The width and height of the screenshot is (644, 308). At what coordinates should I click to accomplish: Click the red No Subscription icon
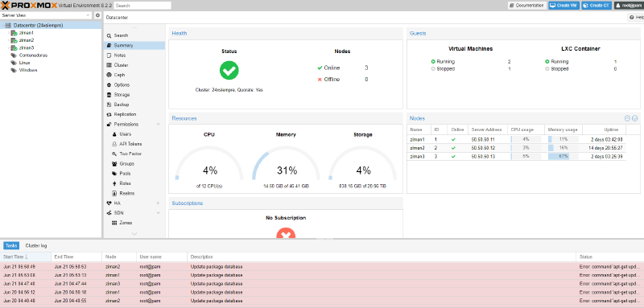(286, 233)
